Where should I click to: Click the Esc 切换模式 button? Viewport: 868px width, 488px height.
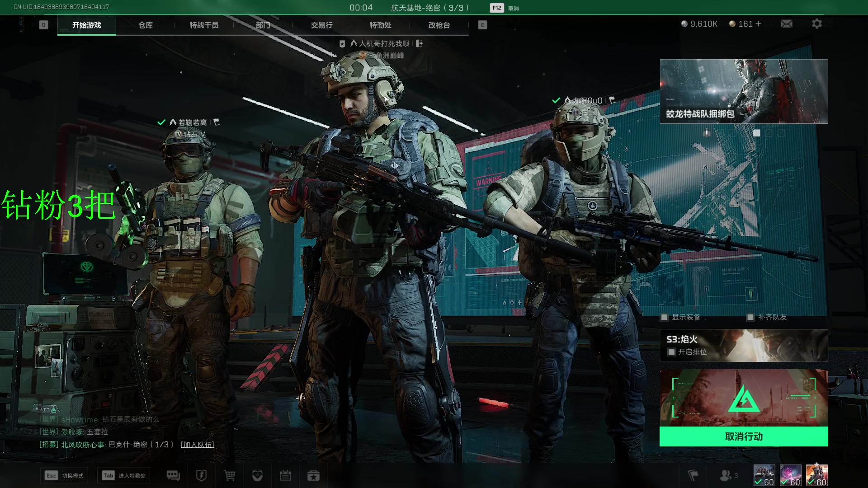(64, 475)
